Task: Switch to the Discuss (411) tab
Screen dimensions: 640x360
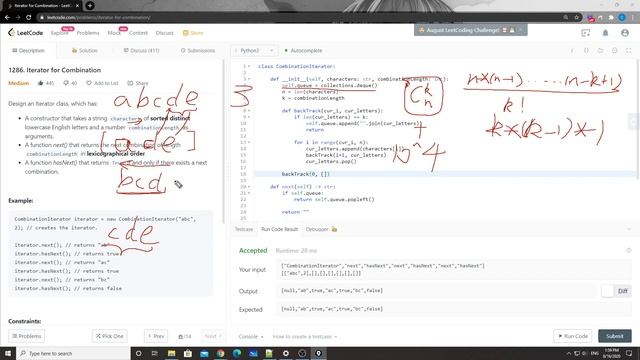Action: [141, 51]
